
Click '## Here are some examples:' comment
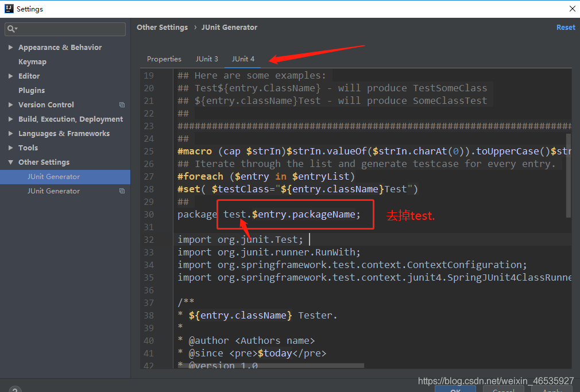point(252,75)
